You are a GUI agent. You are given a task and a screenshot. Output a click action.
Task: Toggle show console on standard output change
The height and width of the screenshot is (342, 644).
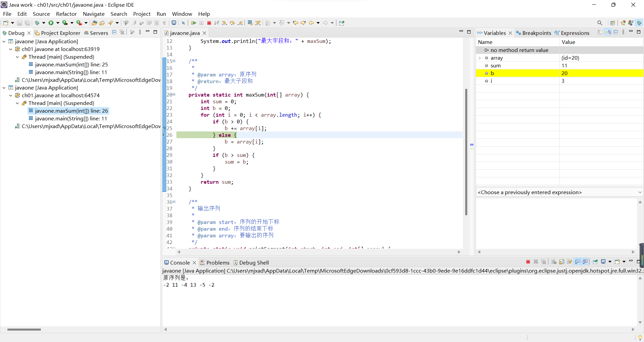point(578,262)
